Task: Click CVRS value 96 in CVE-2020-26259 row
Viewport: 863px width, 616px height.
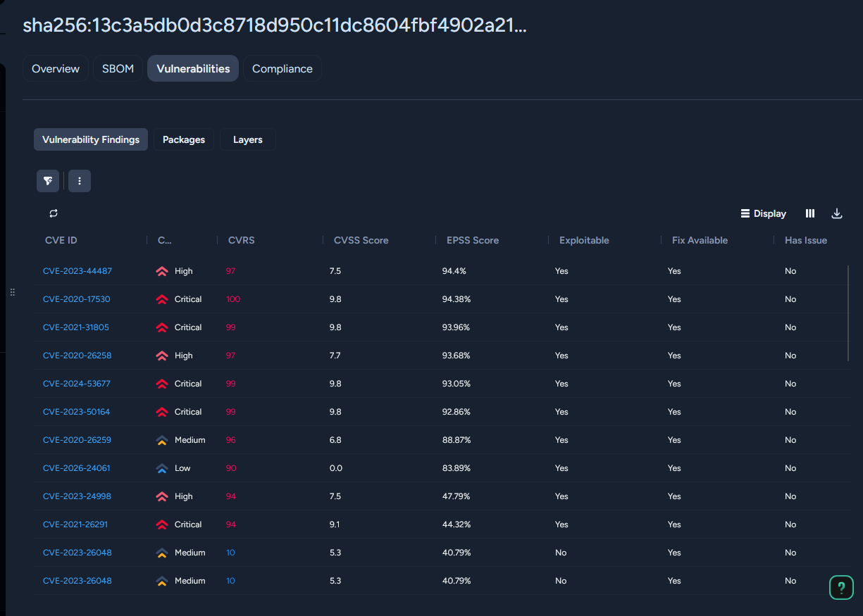Action: click(231, 440)
